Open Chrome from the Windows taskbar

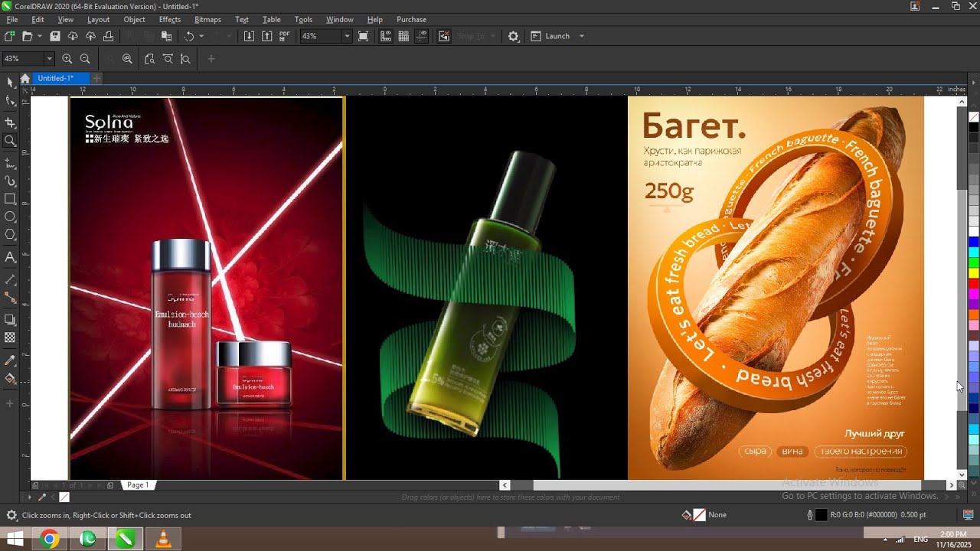50,540
